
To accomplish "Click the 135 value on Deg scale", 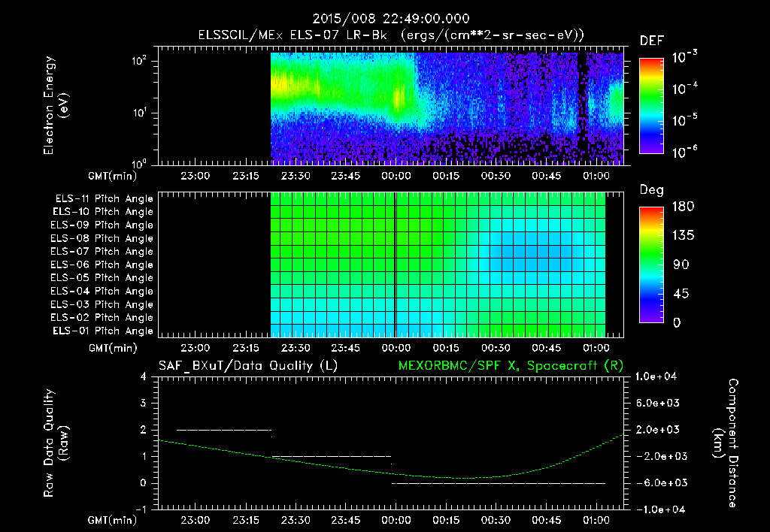I will coord(683,236).
